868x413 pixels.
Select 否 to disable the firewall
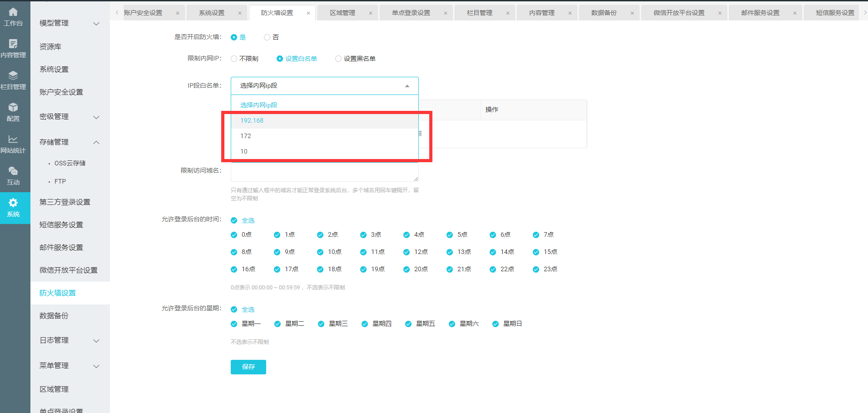coord(267,37)
